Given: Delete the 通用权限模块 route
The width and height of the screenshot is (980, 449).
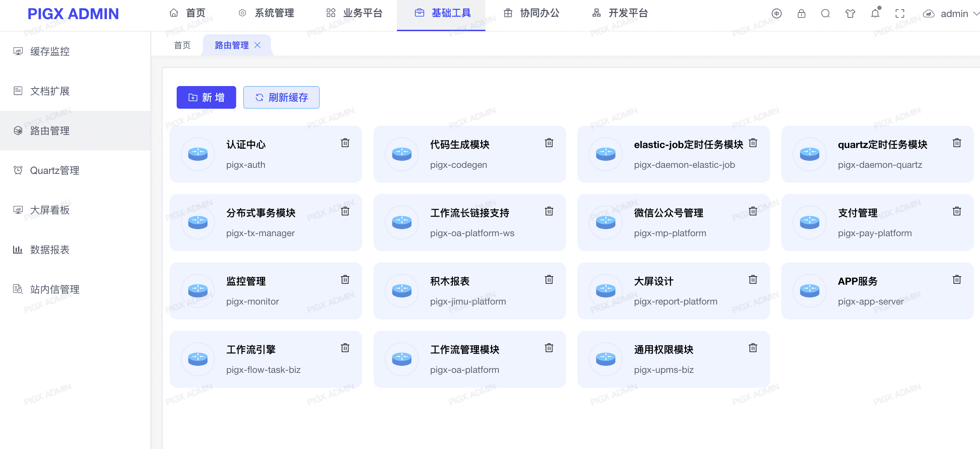Looking at the screenshot, I should tap(752, 348).
